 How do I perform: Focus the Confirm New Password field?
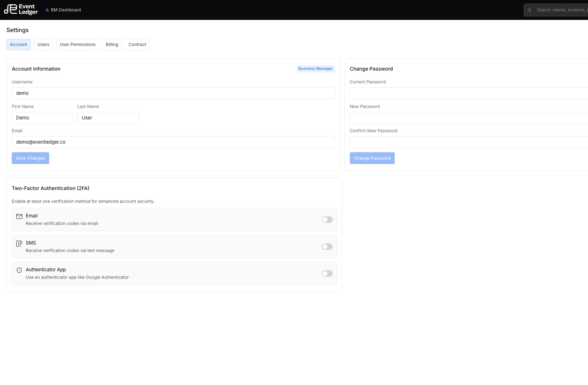[469, 142]
